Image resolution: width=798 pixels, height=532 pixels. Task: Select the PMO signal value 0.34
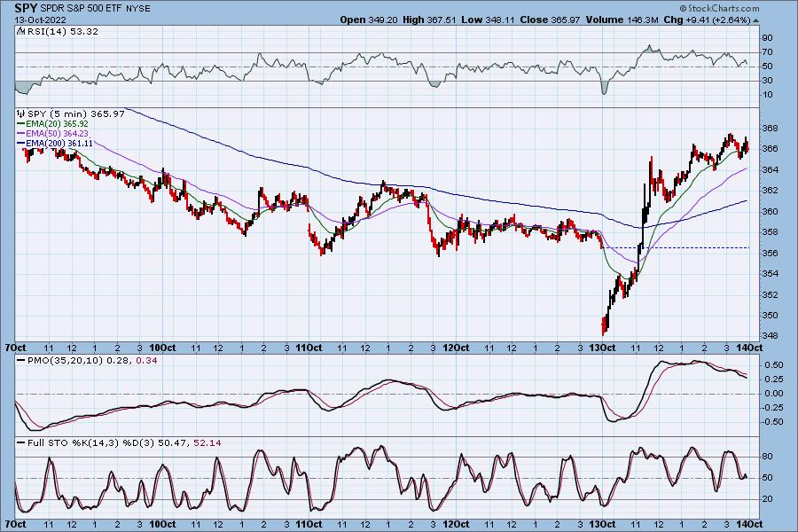(x=147, y=361)
